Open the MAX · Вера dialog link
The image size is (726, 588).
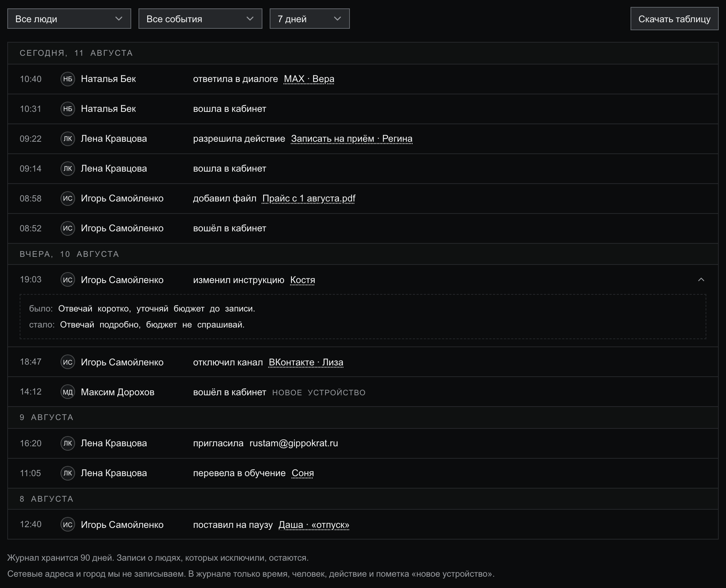point(309,79)
